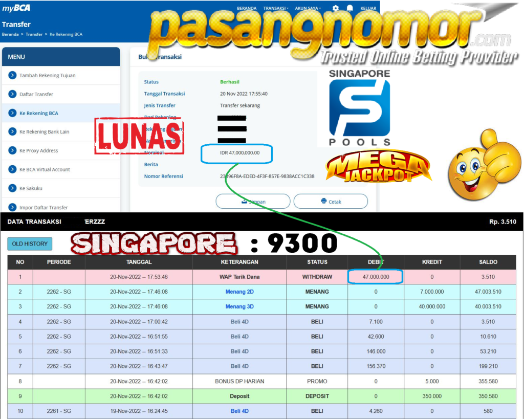Select Ke Sakuku menu item
Viewport: 524px width, 420px height.
(x=61, y=188)
